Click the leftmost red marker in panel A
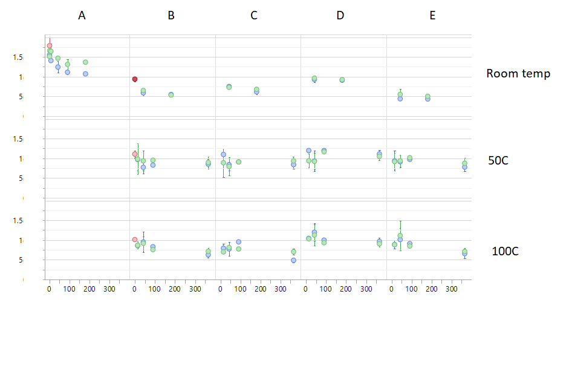 point(48,45)
